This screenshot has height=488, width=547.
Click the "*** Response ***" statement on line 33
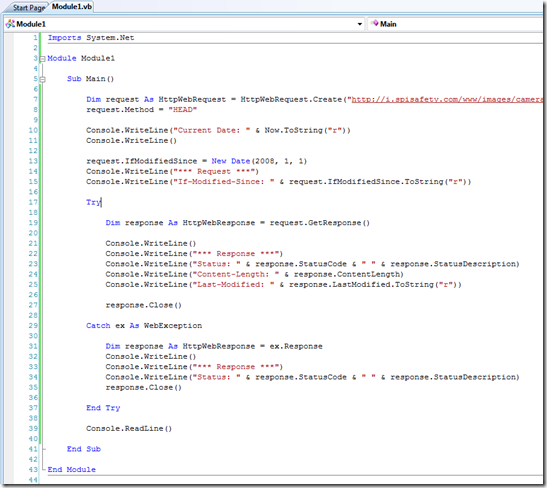(x=194, y=367)
